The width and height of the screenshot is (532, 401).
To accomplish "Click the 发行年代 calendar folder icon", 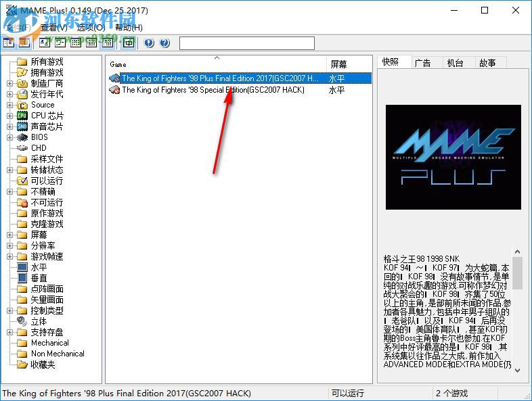I will 22,94.
